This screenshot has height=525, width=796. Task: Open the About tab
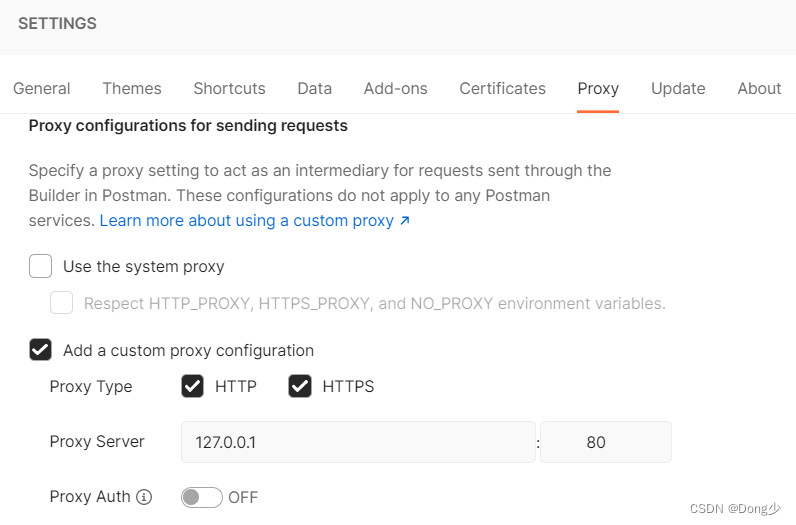click(x=759, y=88)
